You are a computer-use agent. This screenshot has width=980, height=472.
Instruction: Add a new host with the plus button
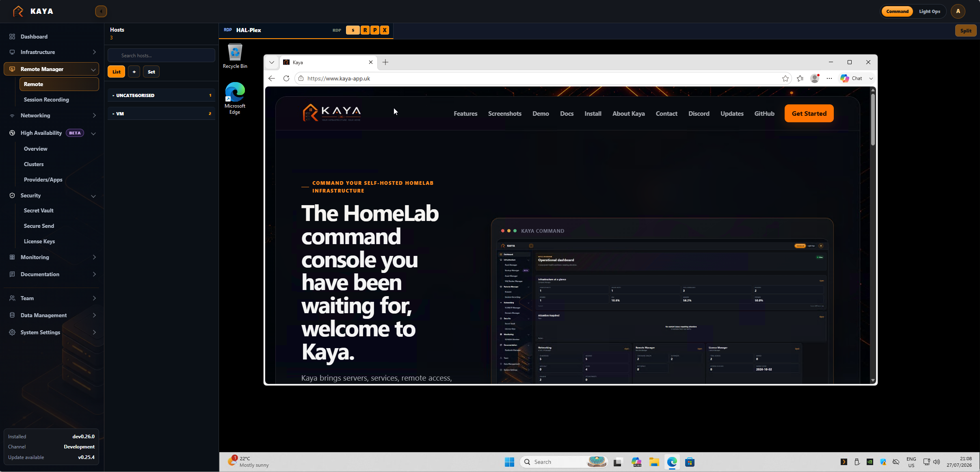click(x=134, y=72)
